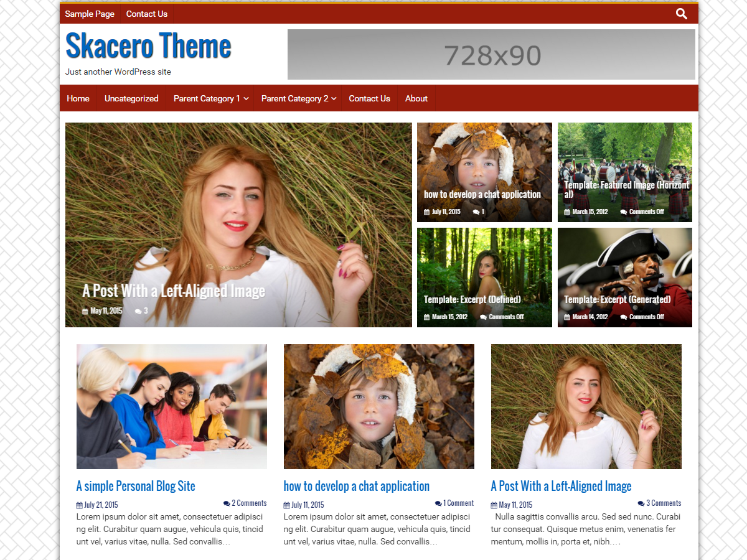Open Template: Excerpt (Generated) featured tile

pos(624,277)
